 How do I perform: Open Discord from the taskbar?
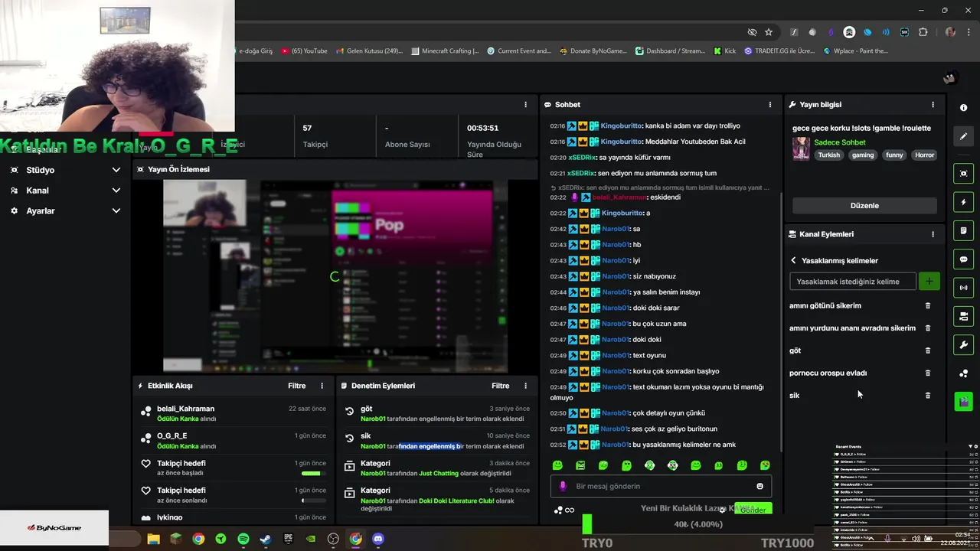coord(377,539)
